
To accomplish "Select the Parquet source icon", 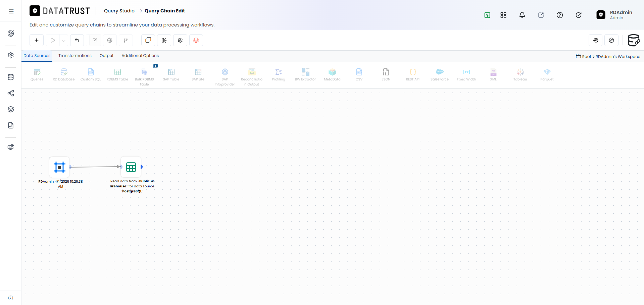I will click(547, 75).
